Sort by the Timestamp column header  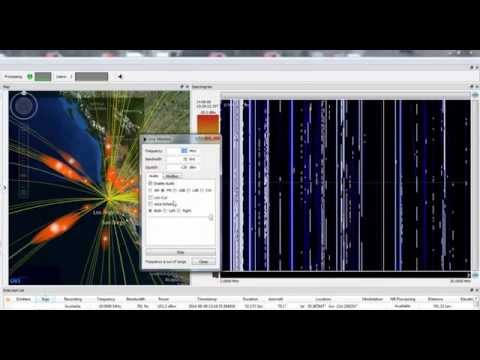[207, 299]
